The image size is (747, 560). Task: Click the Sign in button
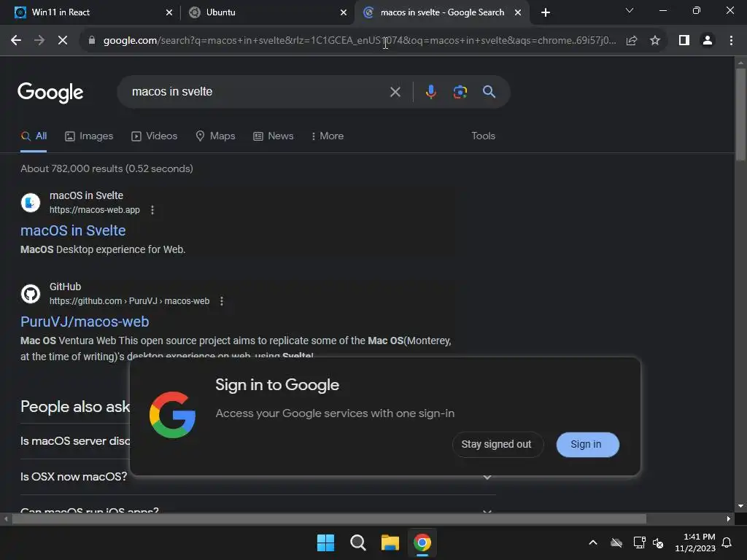[587, 444]
